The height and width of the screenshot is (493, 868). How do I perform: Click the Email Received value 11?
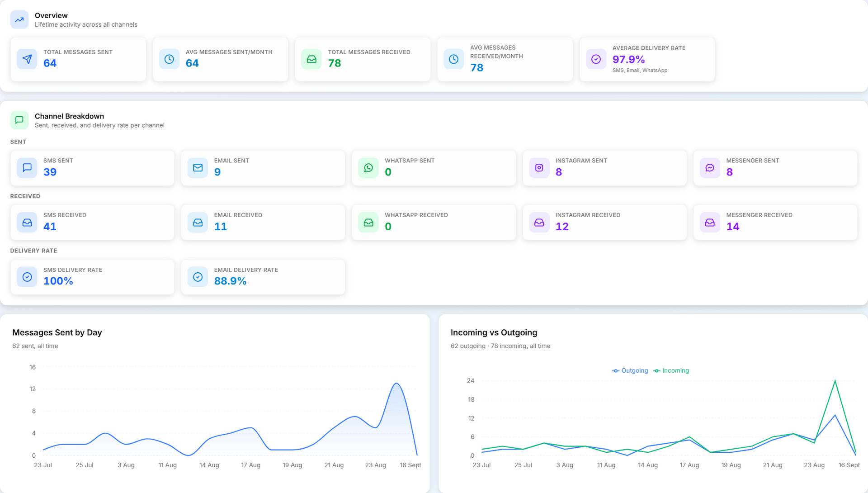221,227
